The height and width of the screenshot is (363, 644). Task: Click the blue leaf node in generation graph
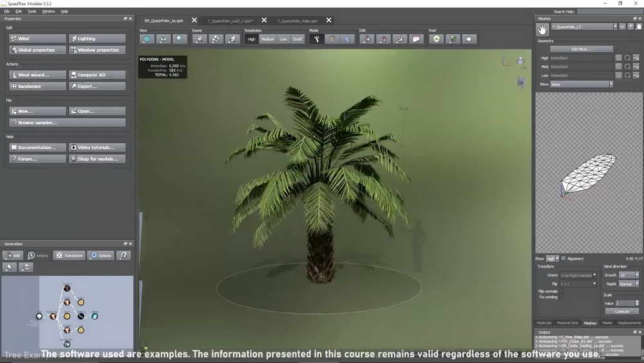(95, 316)
